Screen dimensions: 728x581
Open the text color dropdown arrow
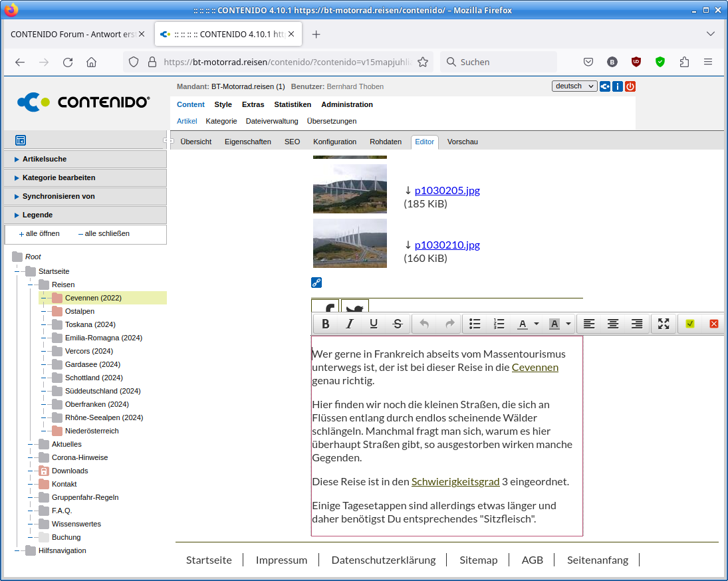(x=537, y=324)
